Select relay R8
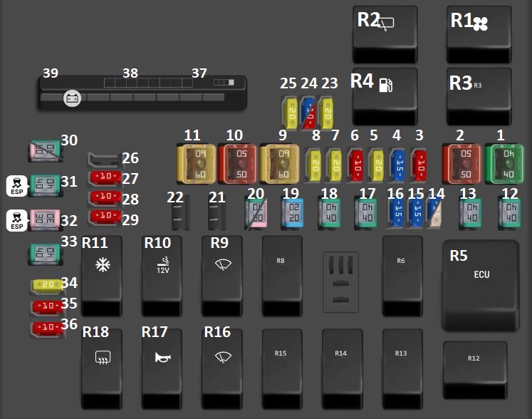This screenshot has height=419, width=532. coord(282,276)
